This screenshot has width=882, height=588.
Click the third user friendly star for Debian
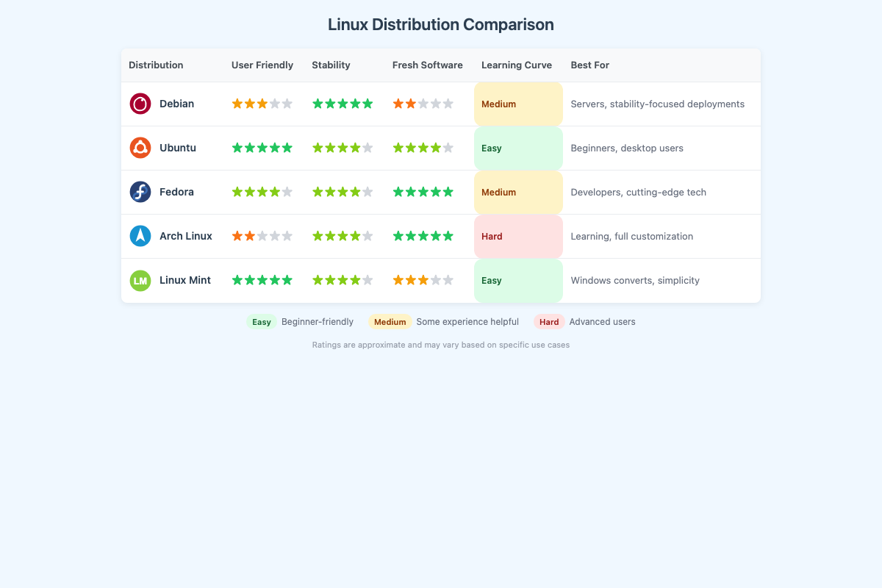pyautogui.click(x=262, y=104)
